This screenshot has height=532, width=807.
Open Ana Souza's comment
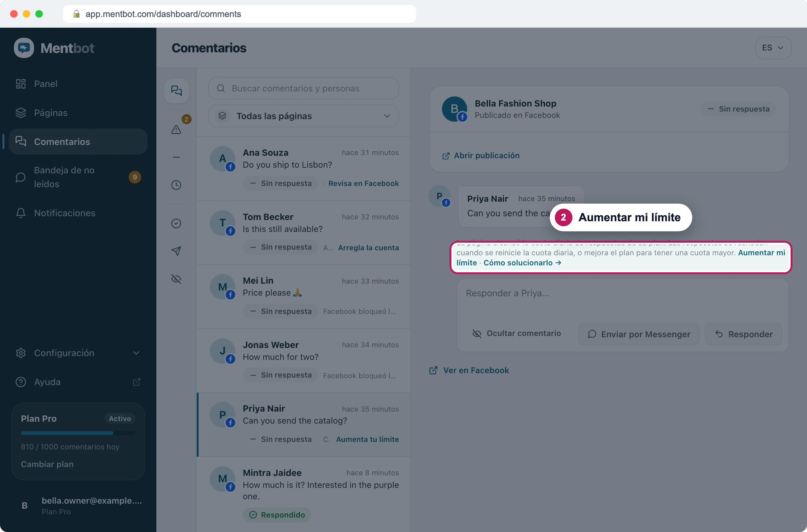point(304,169)
